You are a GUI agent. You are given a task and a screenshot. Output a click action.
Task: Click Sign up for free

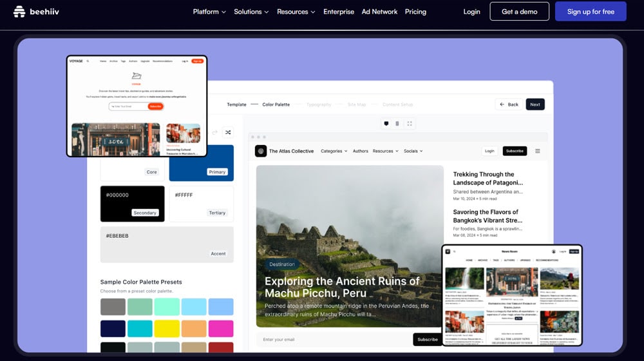coord(591,12)
